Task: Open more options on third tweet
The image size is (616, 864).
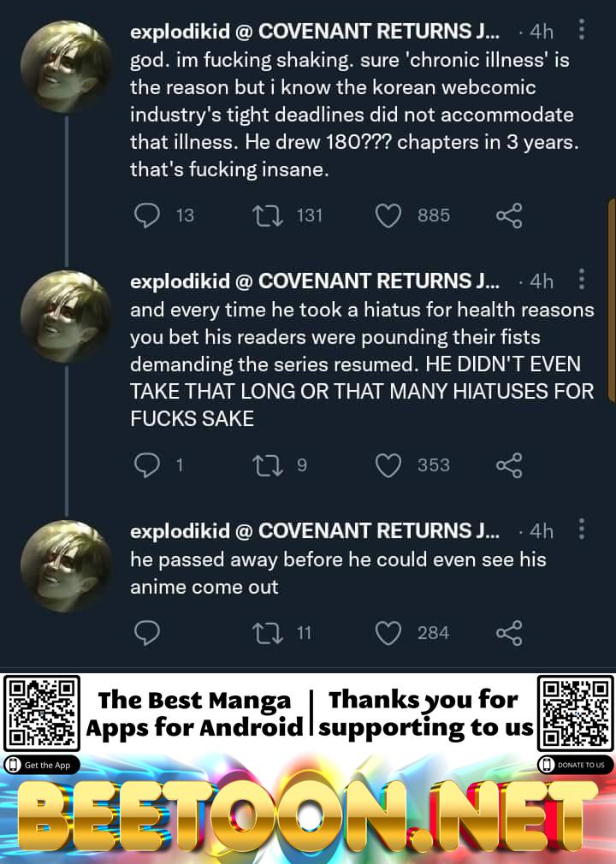Action: tap(582, 530)
